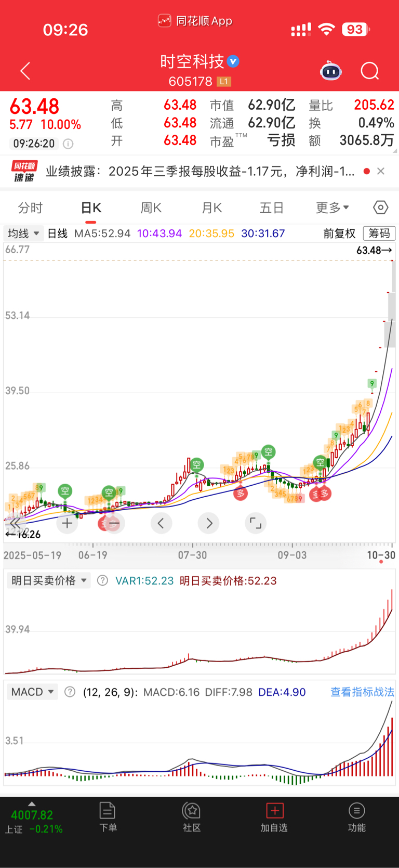Tap the 量比 205.62 value

coord(374,105)
